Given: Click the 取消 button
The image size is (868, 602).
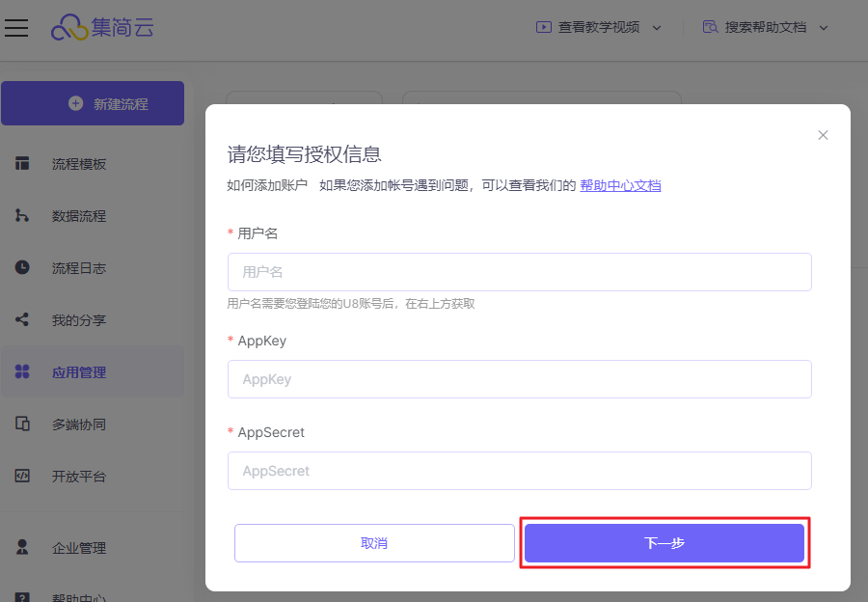Looking at the screenshot, I should [x=374, y=543].
